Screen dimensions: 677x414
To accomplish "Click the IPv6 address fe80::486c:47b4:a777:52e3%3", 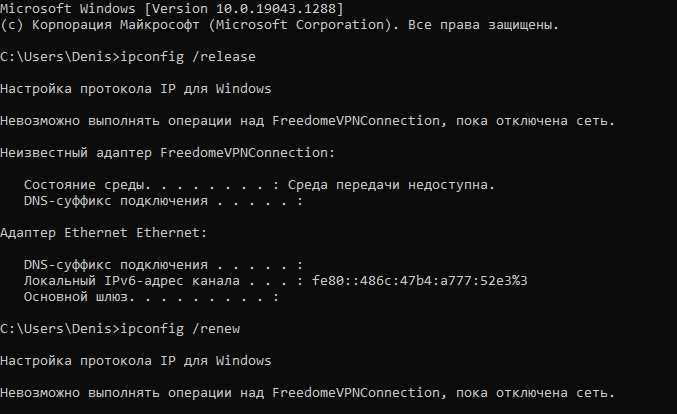I will [x=420, y=281].
